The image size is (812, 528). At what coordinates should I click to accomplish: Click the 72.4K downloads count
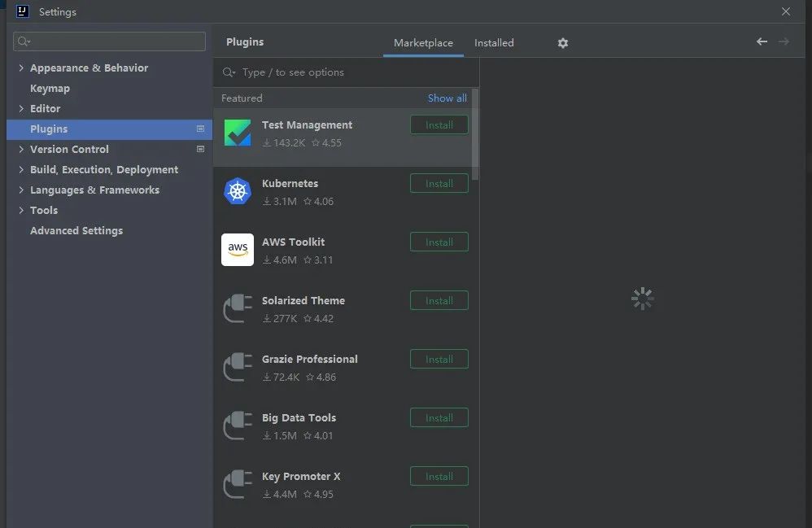click(282, 377)
